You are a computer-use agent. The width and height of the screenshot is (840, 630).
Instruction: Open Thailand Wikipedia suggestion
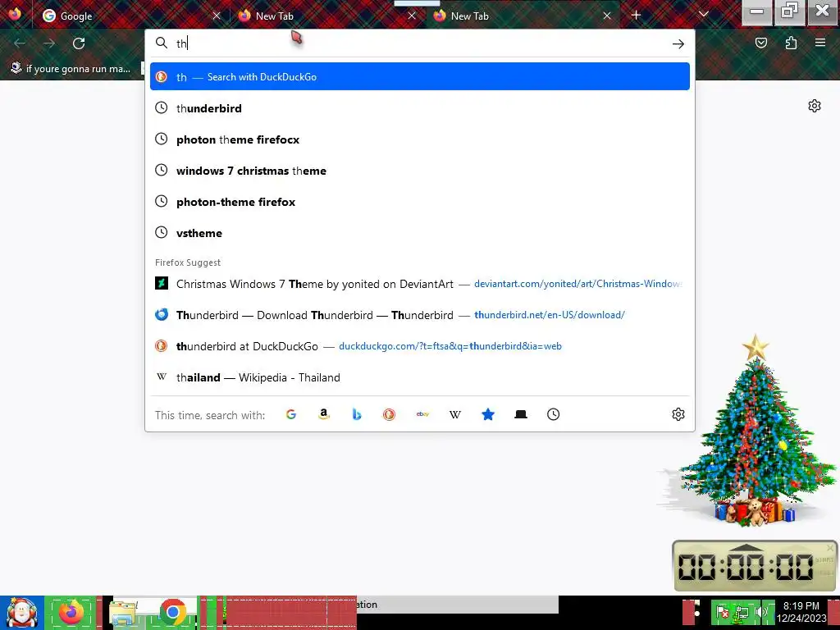[419, 377]
